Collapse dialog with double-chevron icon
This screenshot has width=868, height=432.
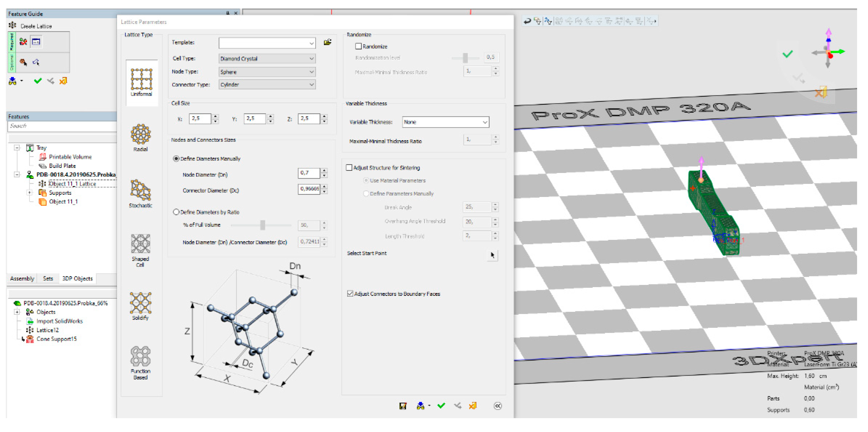point(498,406)
